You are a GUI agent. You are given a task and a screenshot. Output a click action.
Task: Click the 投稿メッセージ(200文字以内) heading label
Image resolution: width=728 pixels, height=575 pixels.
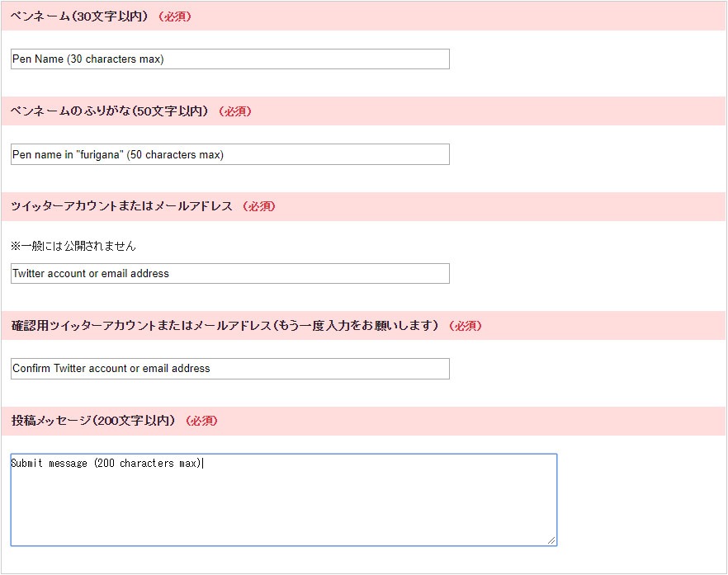coord(93,421)
